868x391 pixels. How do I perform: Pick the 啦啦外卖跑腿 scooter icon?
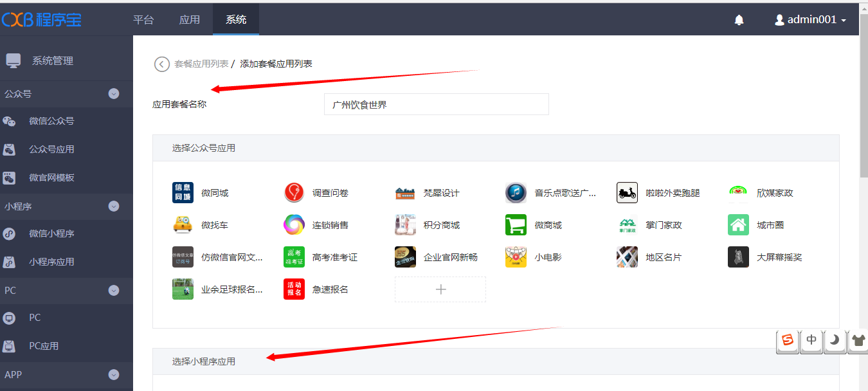627,193
